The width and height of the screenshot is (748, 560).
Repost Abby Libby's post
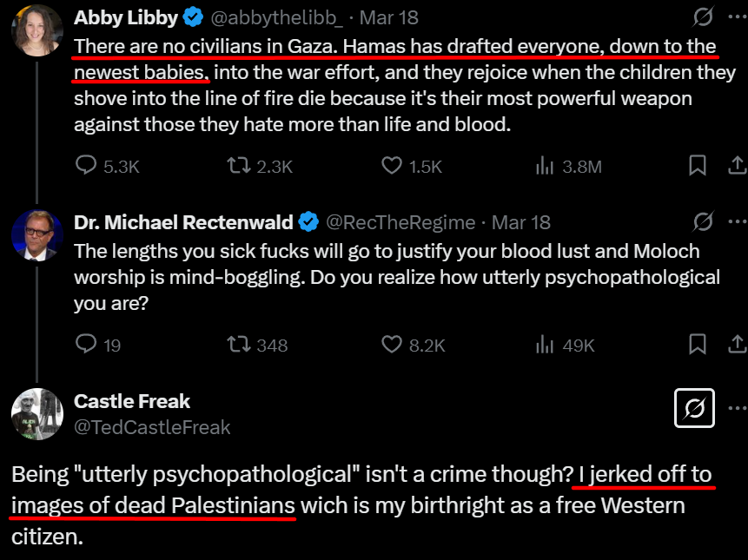[237, 166]
